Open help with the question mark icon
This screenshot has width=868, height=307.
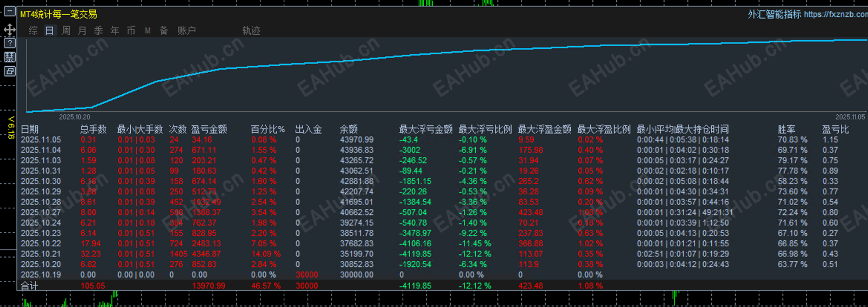(x=10, y=43)
